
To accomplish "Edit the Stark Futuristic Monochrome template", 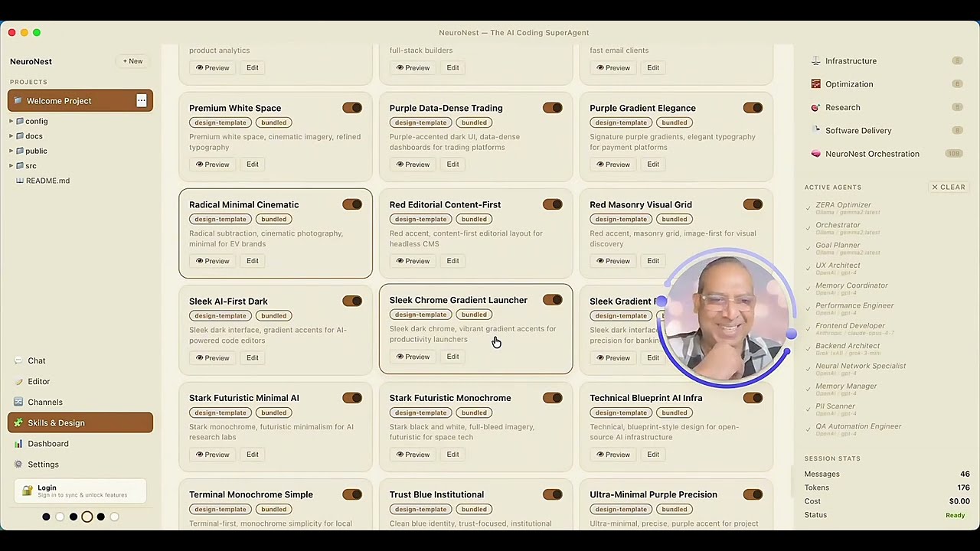I will tap(452, 455).
